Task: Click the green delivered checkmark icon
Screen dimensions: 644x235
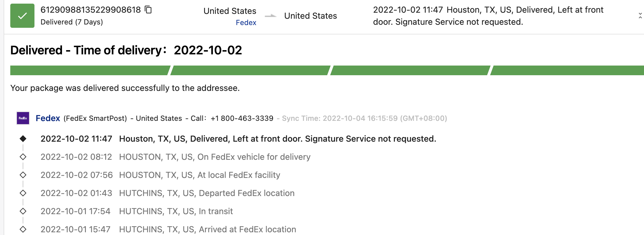Action: (22, 16)
